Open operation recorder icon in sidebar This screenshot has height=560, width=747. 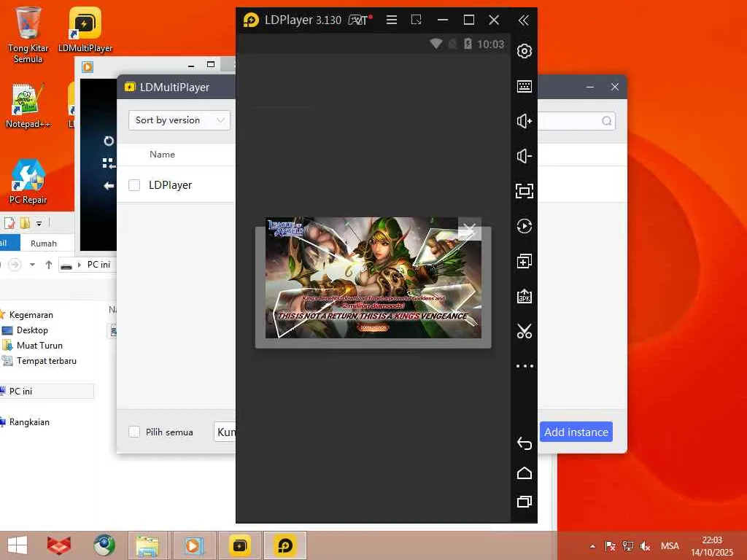click(524, 226)
